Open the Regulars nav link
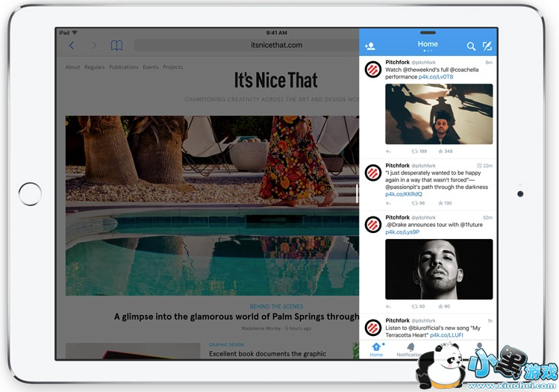 click(95, 67)
